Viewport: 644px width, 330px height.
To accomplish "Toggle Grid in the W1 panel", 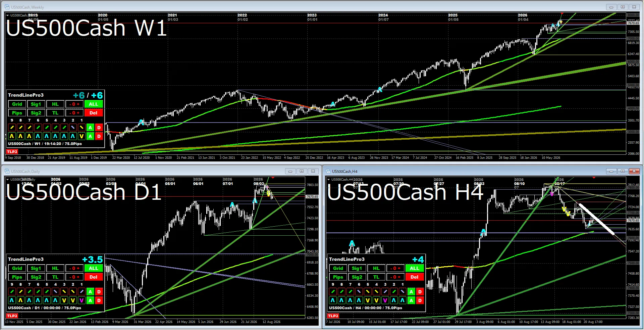I will tap(17, 104).
